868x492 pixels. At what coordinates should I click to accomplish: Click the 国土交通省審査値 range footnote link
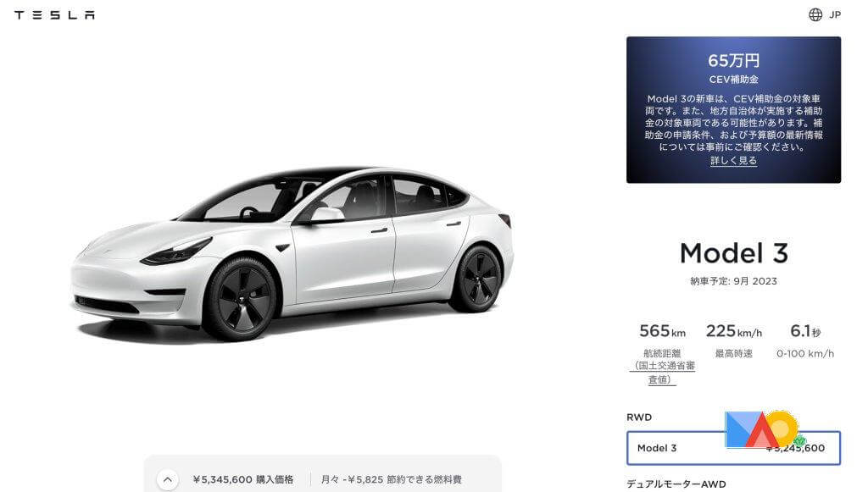[x=663, y=373]
